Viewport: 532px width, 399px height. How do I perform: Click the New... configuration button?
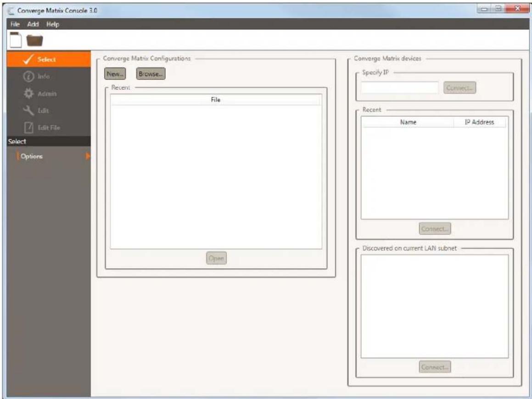coord(115,73)
